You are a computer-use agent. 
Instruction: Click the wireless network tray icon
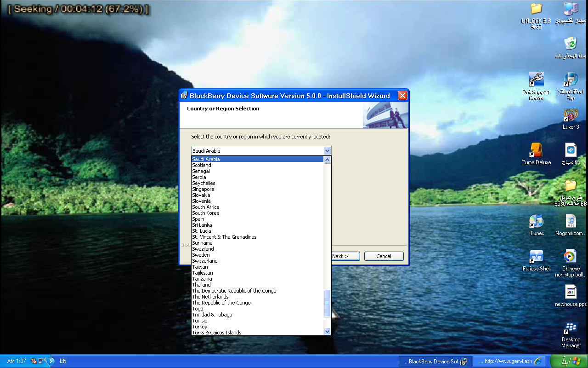(42, 361)
